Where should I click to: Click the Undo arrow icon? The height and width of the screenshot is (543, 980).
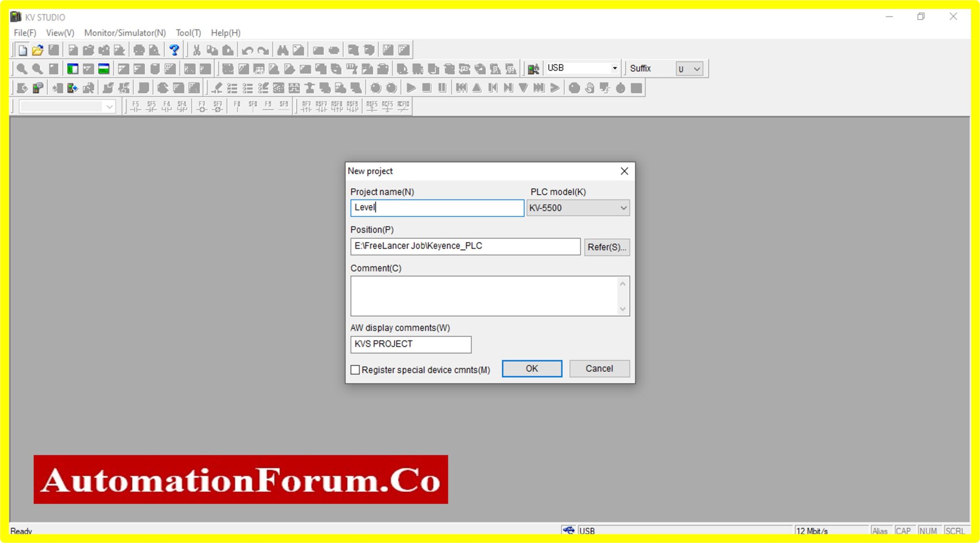tap(248, 50)
